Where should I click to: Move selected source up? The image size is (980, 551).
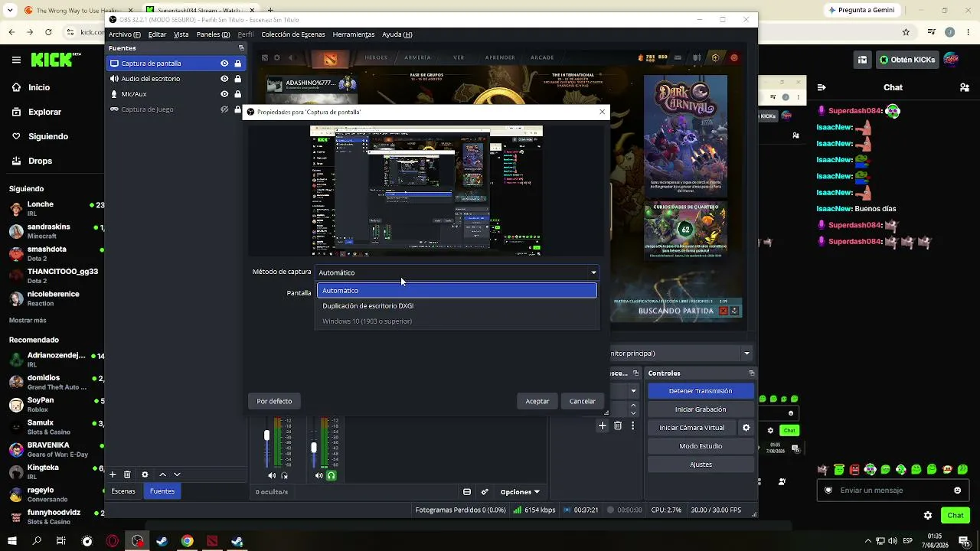pos(162,474)
